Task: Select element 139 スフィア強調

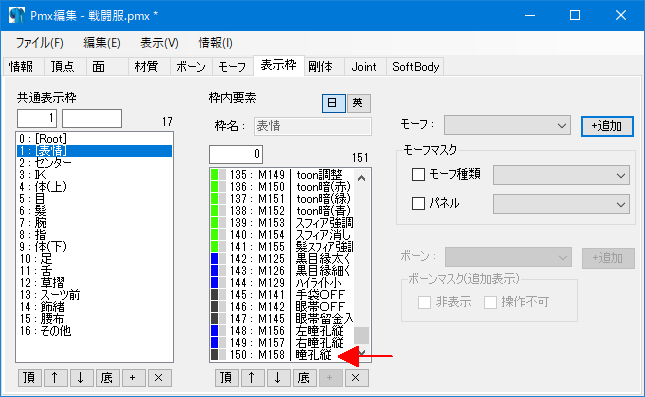Action: (x=282, y=223)
